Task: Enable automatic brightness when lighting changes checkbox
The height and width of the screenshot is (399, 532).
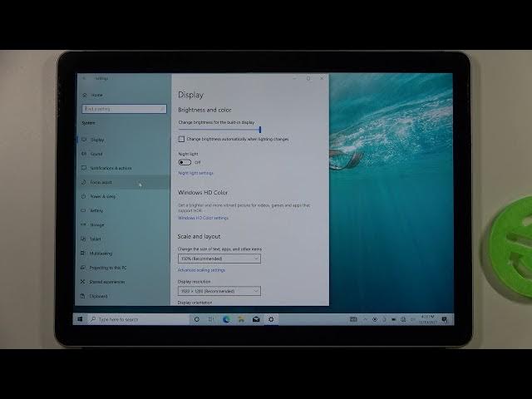Action: coord(181,139)
